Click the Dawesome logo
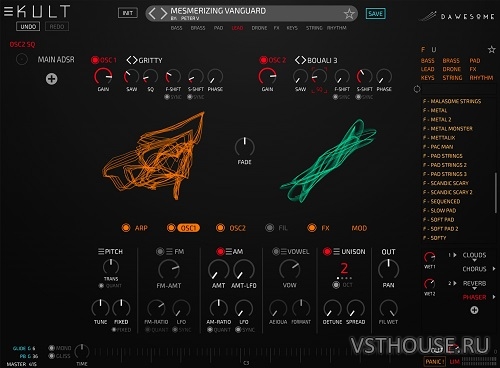Image resolution: width=500 pixels, height=368 pixels. point(457,16)
